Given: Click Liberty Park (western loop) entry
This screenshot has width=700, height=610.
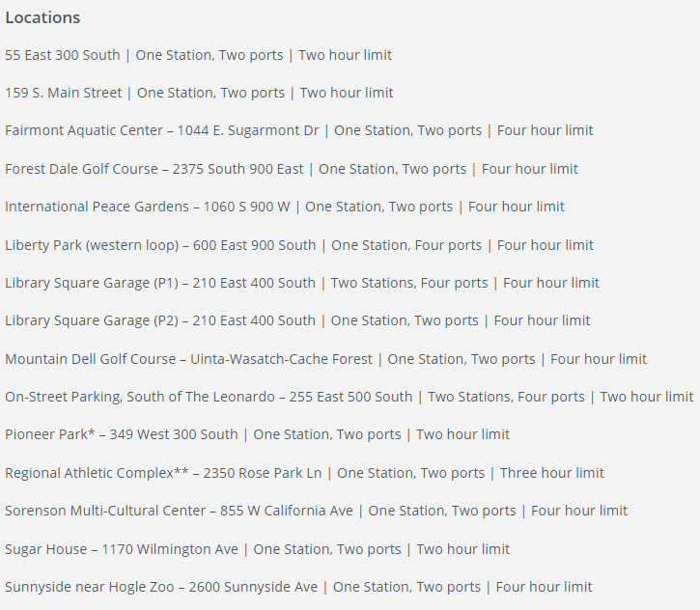Looking at the screenshot, I should click(299, 245).
